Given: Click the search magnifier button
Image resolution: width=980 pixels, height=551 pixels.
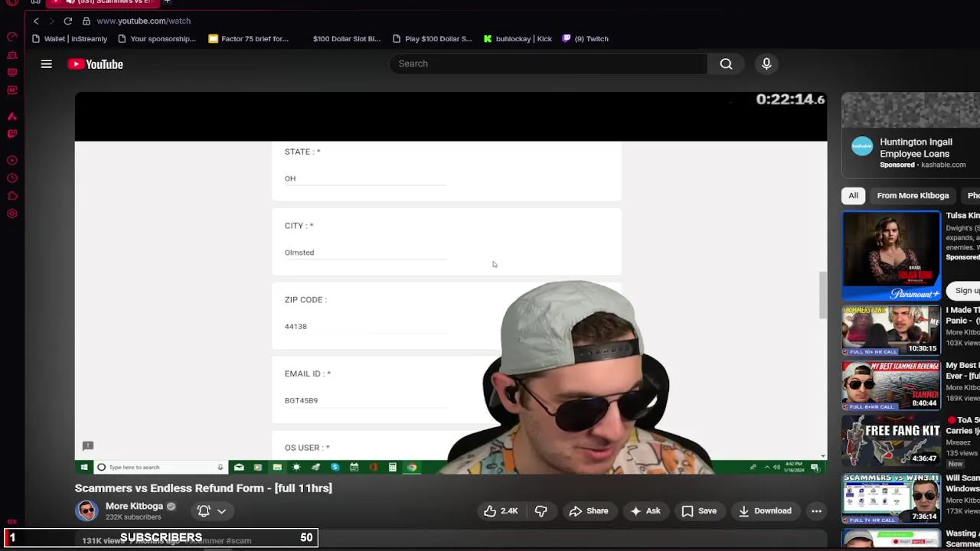Looking at the screenshot, I should click(x=726, y=64).
